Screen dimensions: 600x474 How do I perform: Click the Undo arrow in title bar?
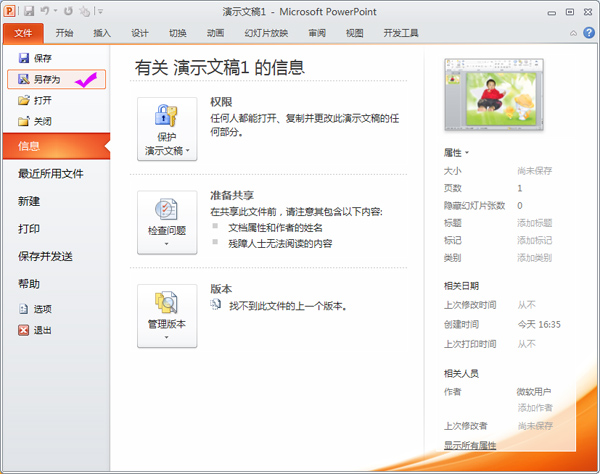[45, 11]
